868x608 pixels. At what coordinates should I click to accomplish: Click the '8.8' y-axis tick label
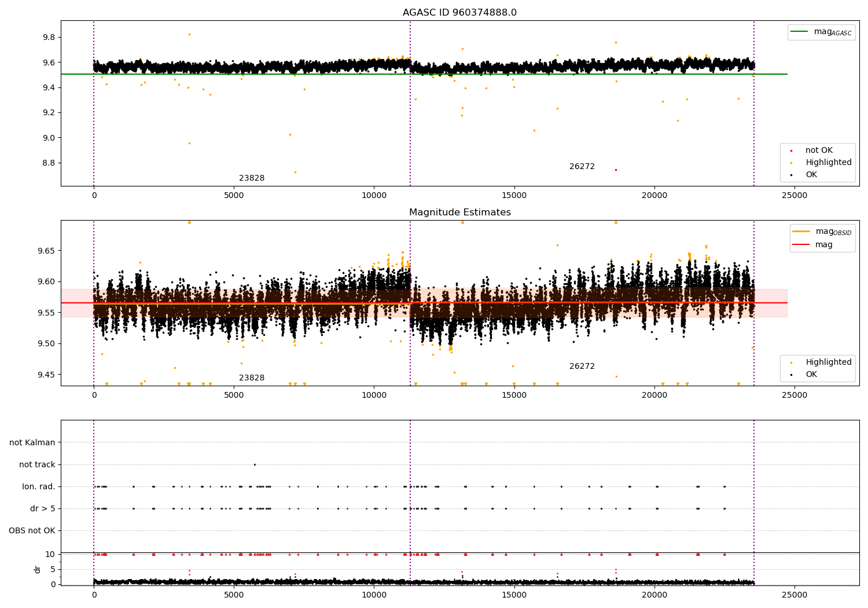[x=49, y=163]
